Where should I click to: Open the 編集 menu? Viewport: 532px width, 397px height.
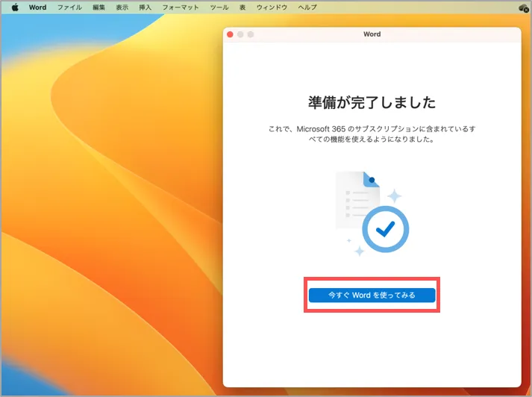[98, 7]
